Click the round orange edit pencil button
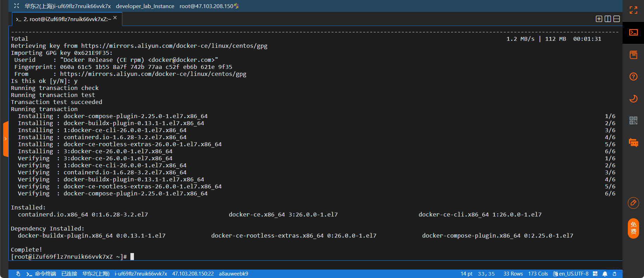 (x=633, y=203)
